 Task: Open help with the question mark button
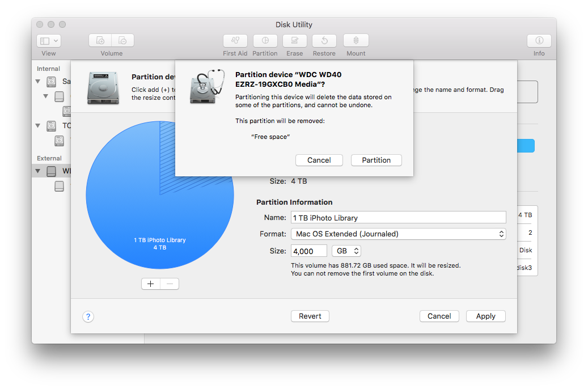click(x=88, y=317)
